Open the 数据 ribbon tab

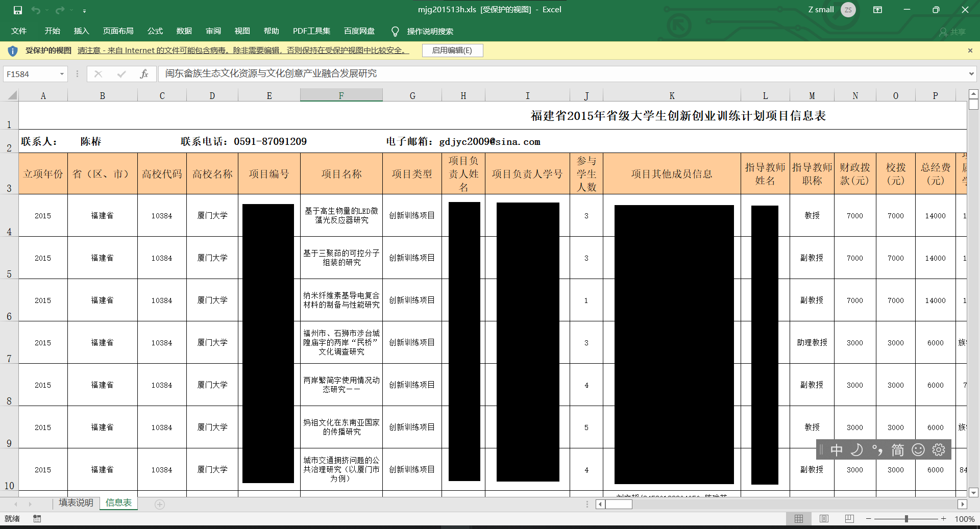(x=184, y=31)
